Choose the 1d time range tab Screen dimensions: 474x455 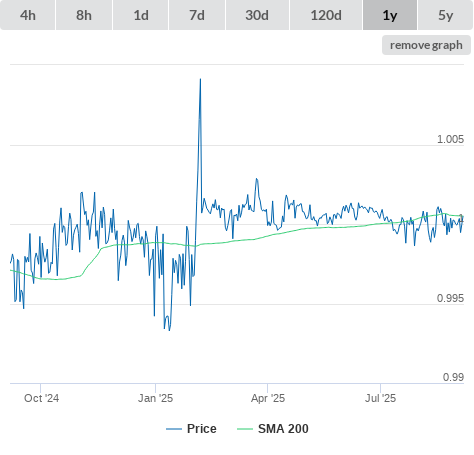(141, 15)
